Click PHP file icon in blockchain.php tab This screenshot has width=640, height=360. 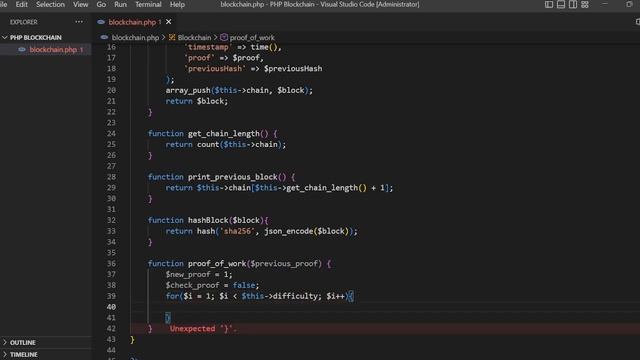coord(101,22)
